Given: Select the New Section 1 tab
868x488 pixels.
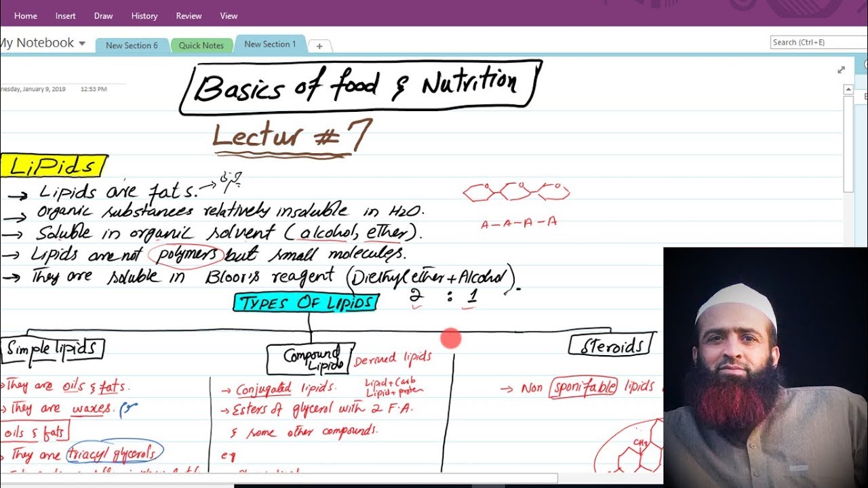Looking at the screenshot, I should (x=270, y=44).
